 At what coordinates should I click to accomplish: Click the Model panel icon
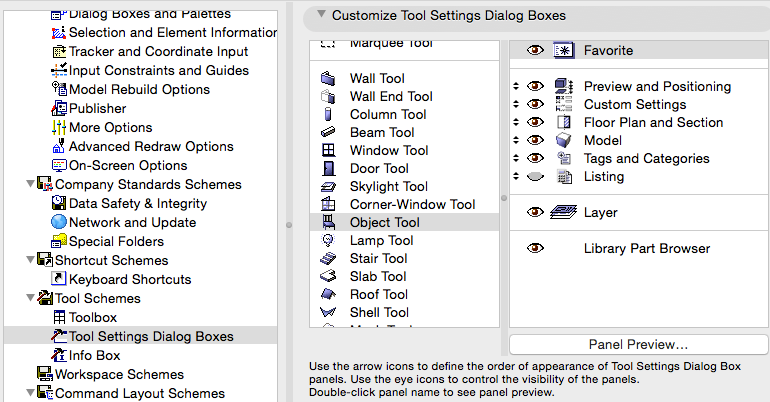(562, 140)
